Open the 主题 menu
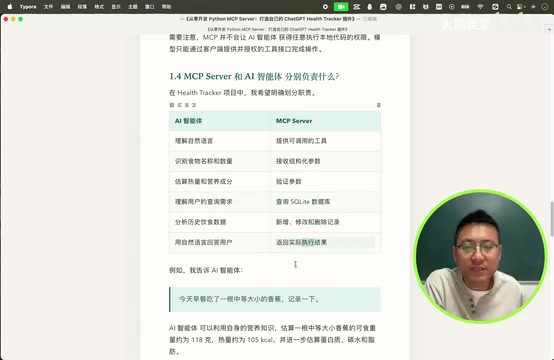Viewport: 554px width, 360px height. (133, 7)
